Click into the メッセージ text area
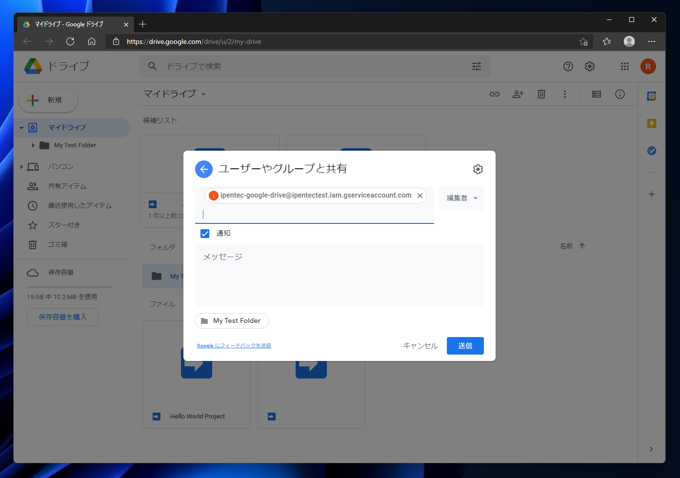 pyautogui.click(x=339, y=275)
